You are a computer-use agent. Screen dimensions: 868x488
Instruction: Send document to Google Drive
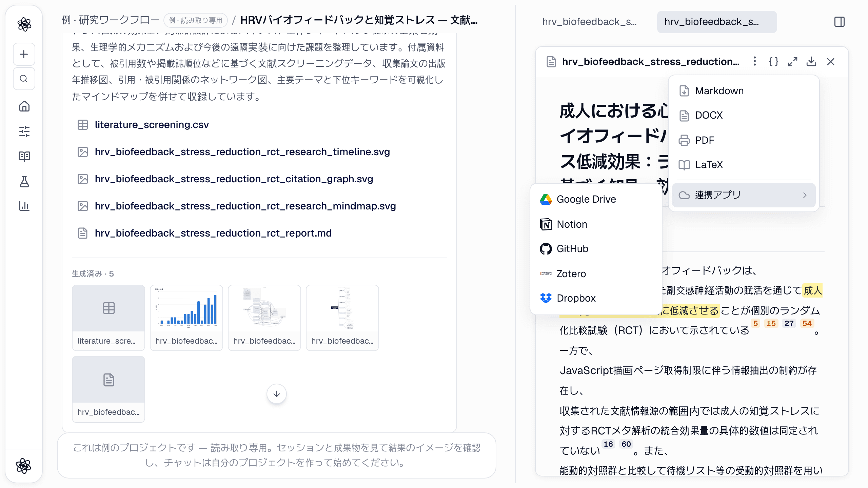pos(596,199)
